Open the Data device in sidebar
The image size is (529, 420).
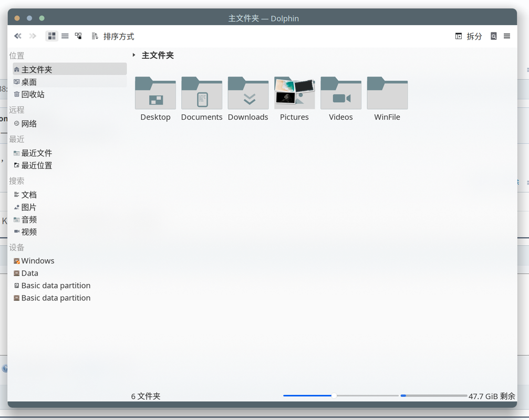tap(70, 274)
